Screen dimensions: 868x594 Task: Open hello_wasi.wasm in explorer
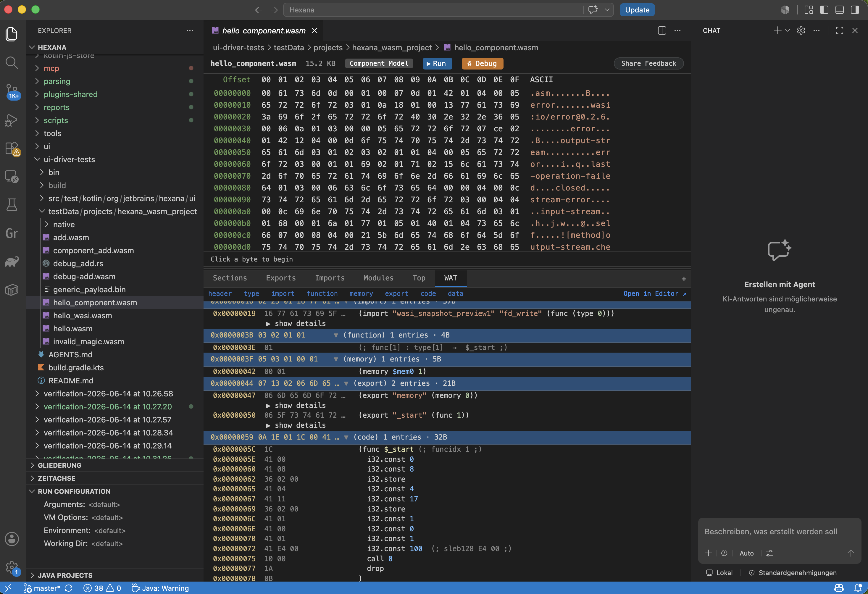coord(83,316)
